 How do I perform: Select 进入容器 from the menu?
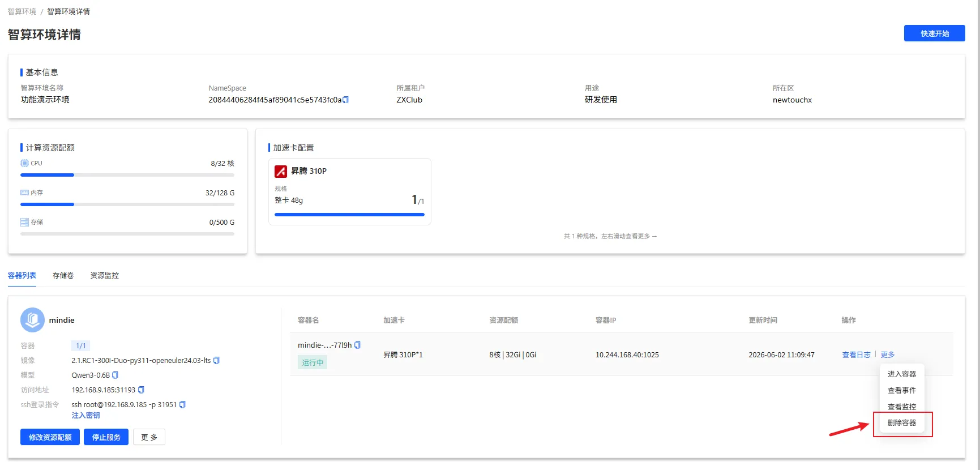pyautogui.click(x=902, y=374)
